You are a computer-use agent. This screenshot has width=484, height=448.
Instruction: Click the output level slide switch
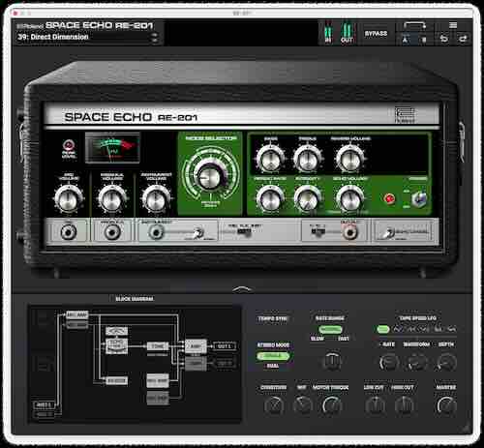pyautogui.click(x=318, y=231)
